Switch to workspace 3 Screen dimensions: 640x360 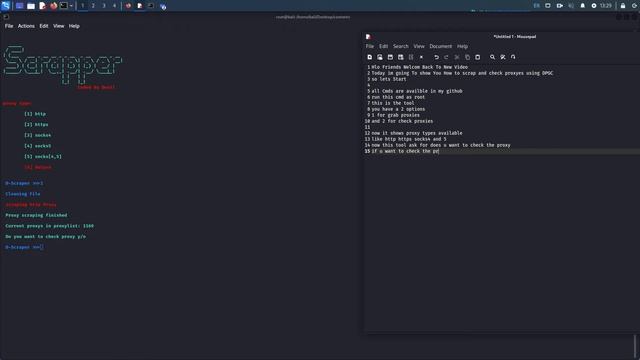coord(104,6)
